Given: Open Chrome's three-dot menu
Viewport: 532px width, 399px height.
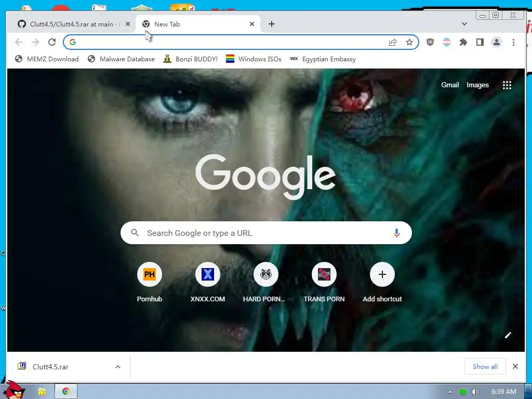Looking at the screenshot, I should tap(513, 42).
